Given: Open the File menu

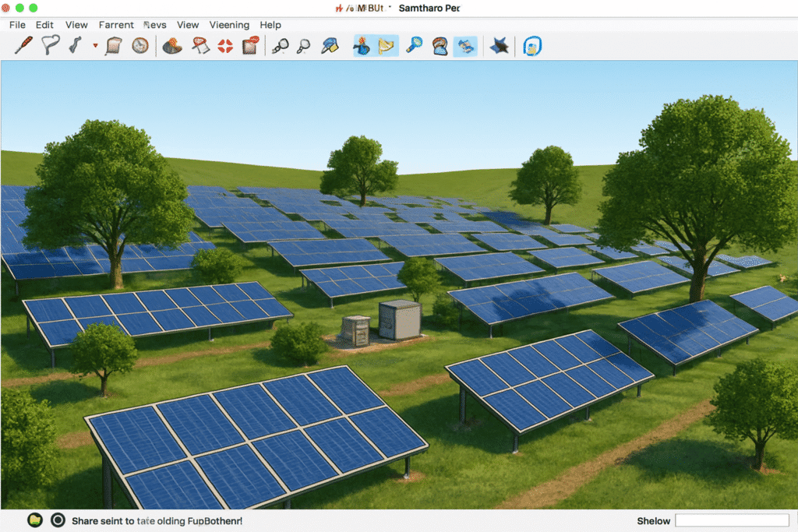Looking at the screenshot, I should [x=16, y=24].
